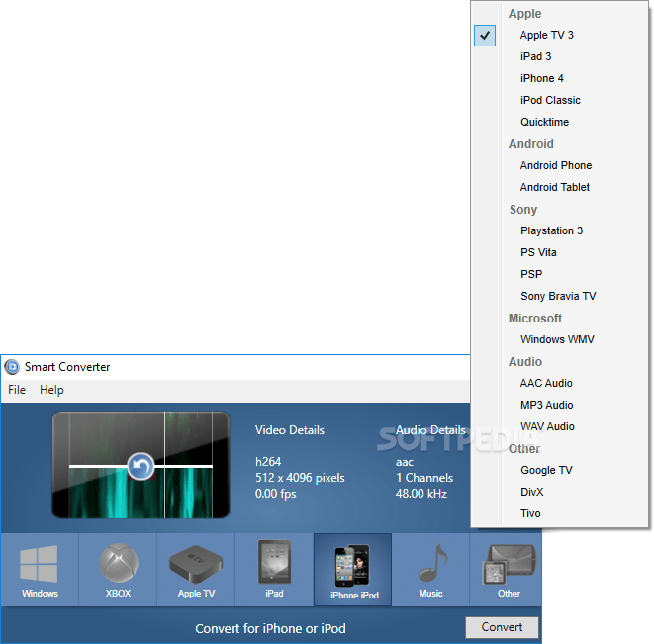654x644 pixels.
Task: Click the 'Video Details' heading
Action: pyautogui.click(x=290, y=430)
